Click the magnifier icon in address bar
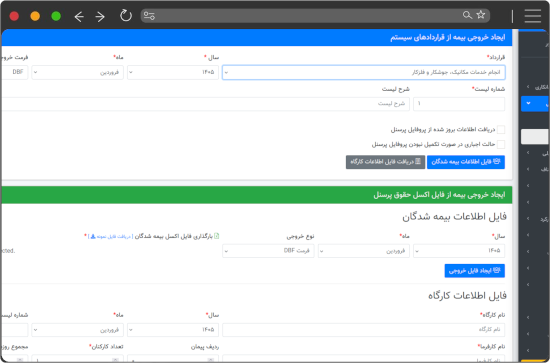The width and height of the screenshot is (550, 363). click(x=467, y=15)
